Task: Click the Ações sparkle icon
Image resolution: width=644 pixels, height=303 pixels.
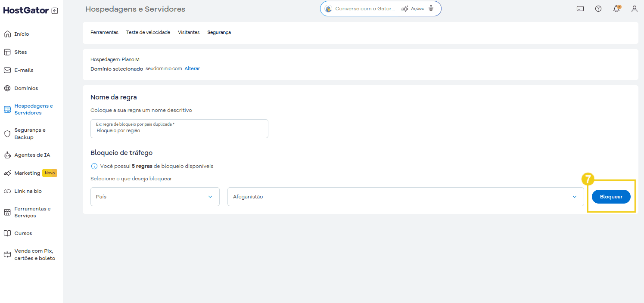Action: point(405,8)
